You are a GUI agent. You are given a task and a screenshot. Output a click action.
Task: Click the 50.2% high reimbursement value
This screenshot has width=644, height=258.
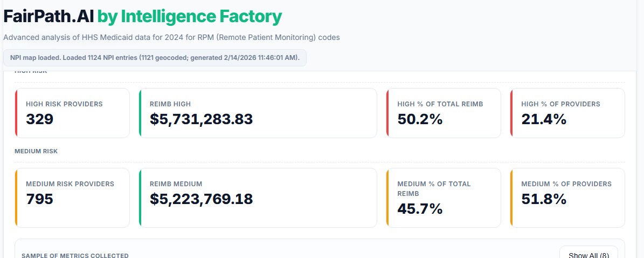point(420,119)
